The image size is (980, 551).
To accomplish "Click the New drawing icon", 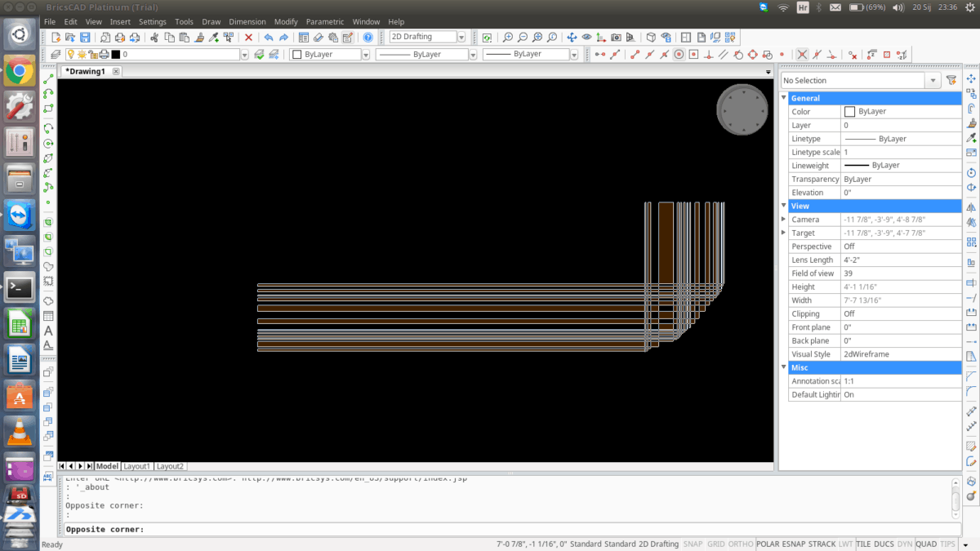I will (x=56, y=38).
